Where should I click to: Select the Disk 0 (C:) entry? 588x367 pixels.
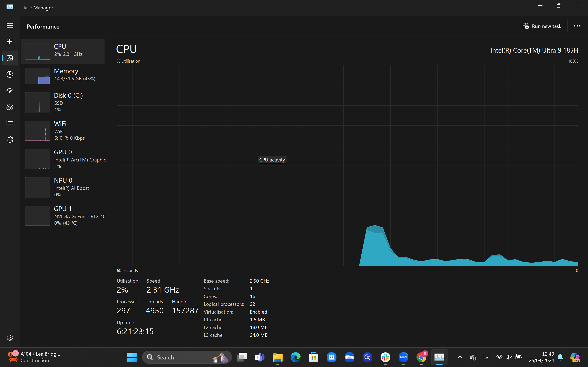63,102
